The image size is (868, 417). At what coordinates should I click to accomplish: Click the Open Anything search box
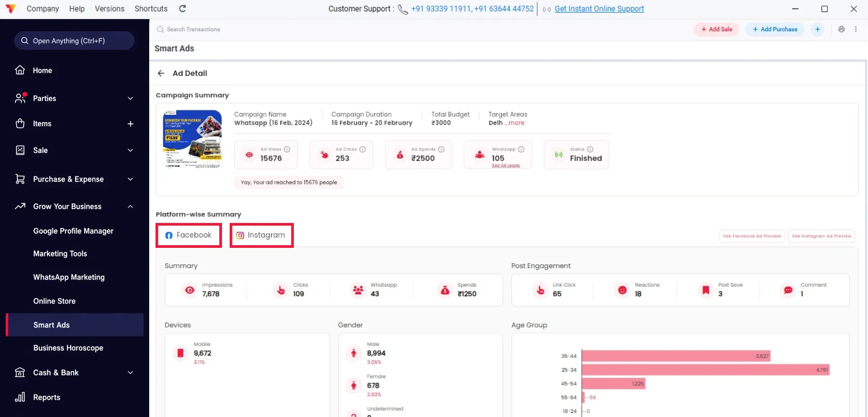(74, 41)
